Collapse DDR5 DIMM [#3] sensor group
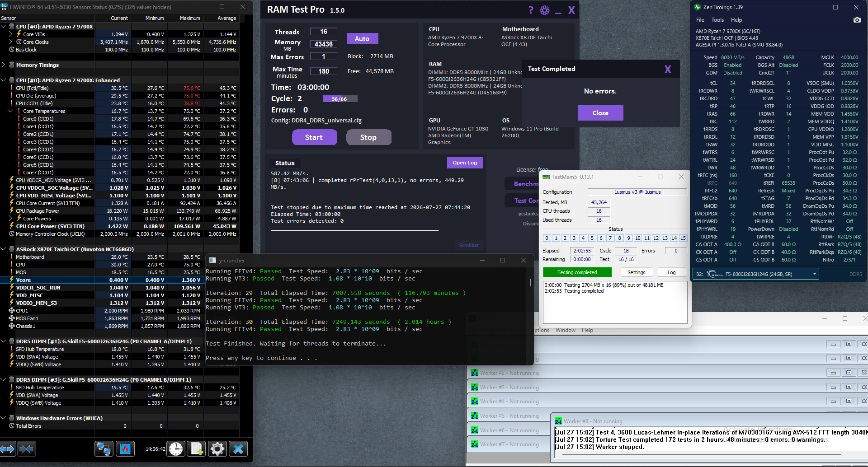The image size is (868, 467). point(4,380)
